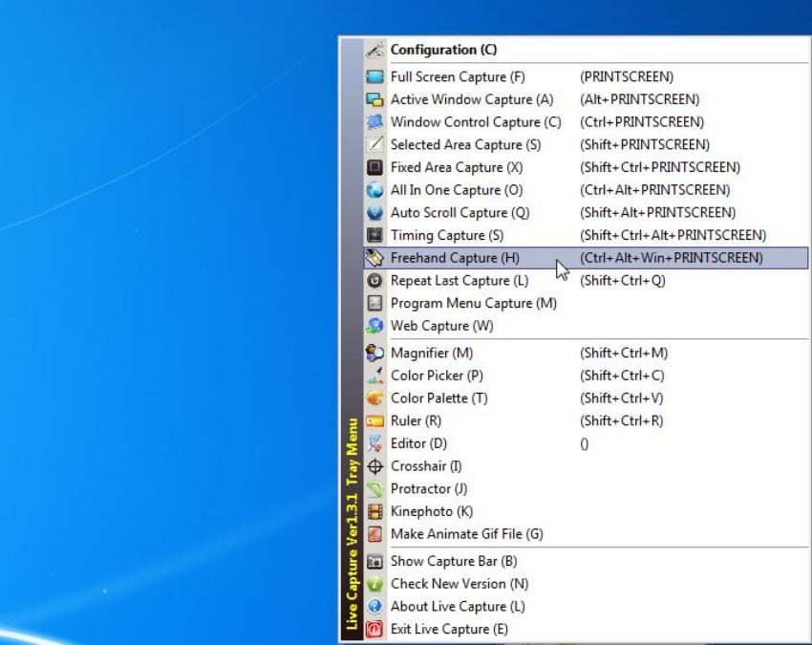Image resolution: width=812 pixels, height=645 pixels.
Task: Click the Crosshair target icon
Action: [374, 466]
